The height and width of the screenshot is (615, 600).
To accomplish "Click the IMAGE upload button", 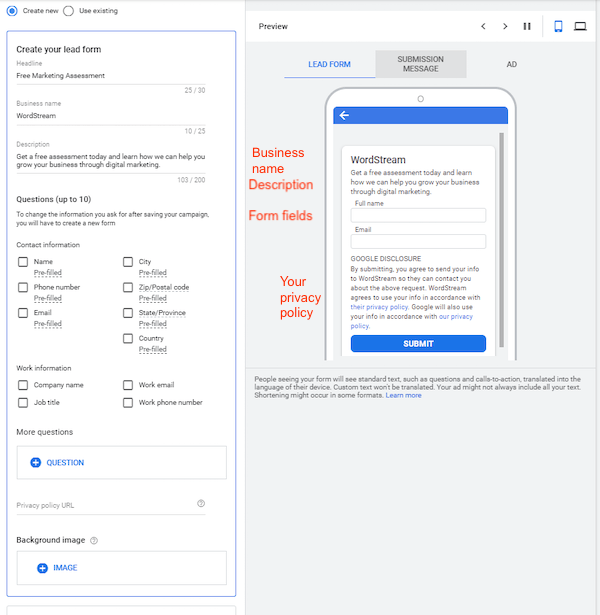I will tap(122, 568).
